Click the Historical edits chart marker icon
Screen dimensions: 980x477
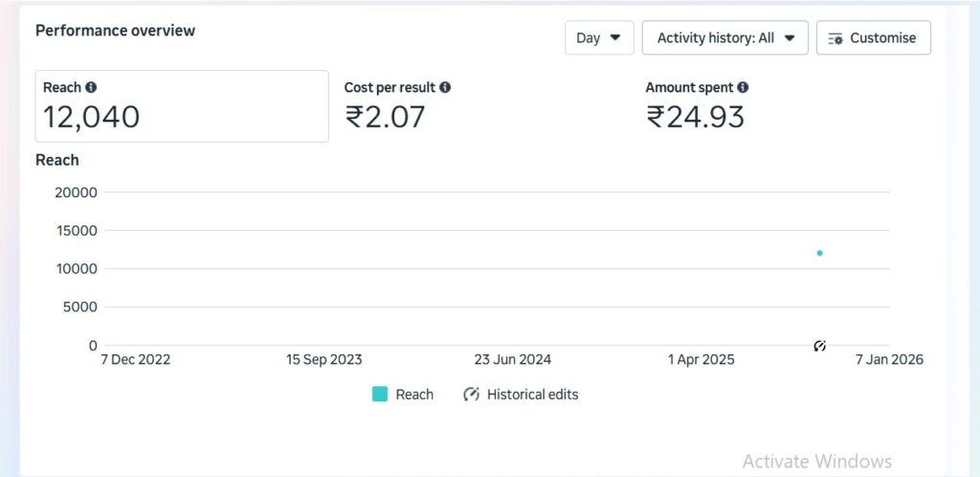[820, 346]
